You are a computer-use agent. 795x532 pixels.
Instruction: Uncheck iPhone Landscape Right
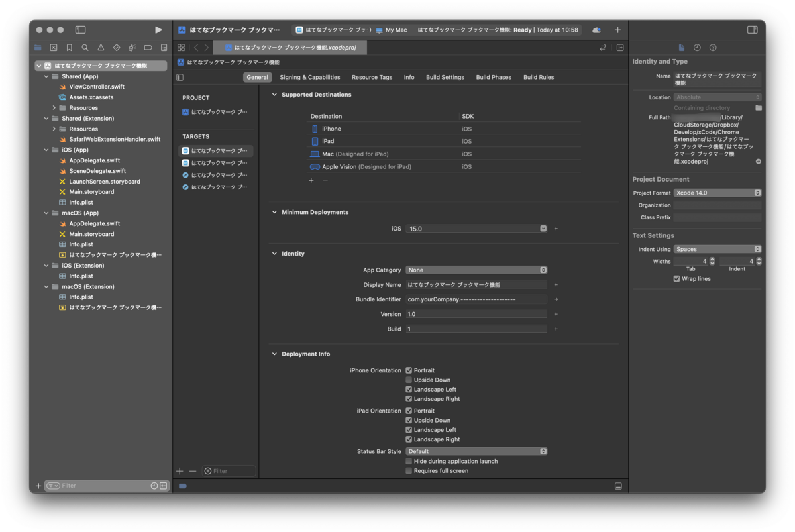[x=409, y=399]
